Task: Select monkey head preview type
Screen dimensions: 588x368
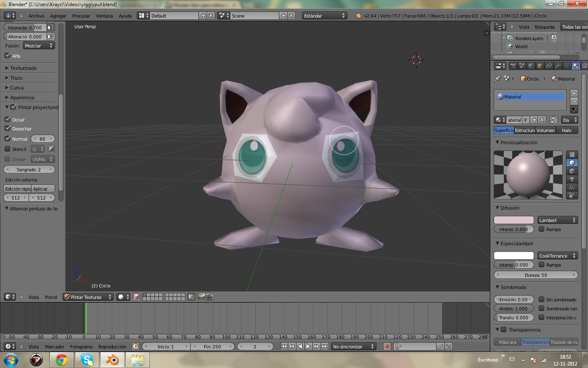Action: coord(572,179)
